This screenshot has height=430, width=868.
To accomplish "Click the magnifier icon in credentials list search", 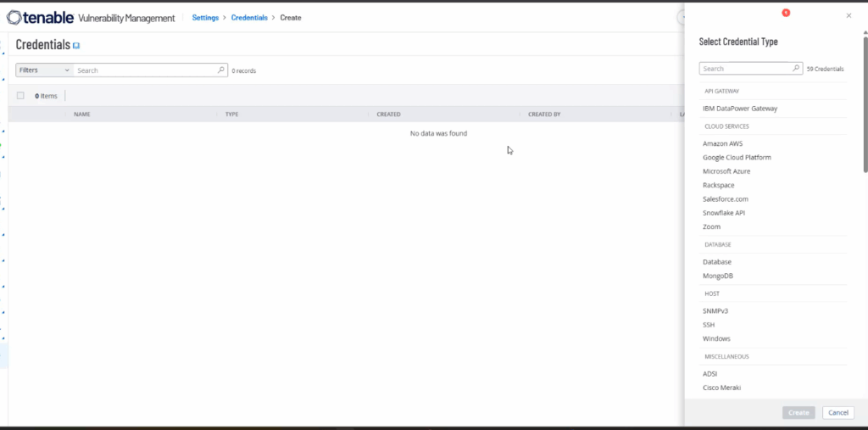I will point(221,70).
